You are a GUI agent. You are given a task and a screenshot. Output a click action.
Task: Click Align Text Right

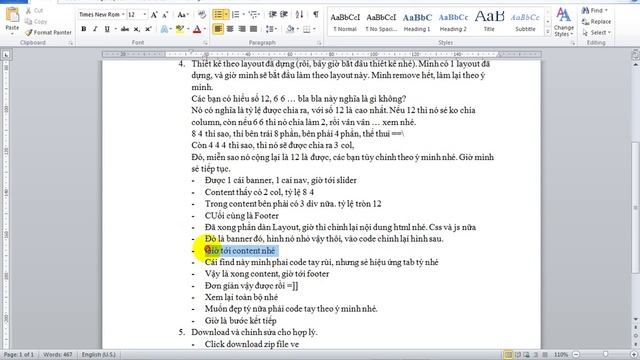[x=242, y=29]
